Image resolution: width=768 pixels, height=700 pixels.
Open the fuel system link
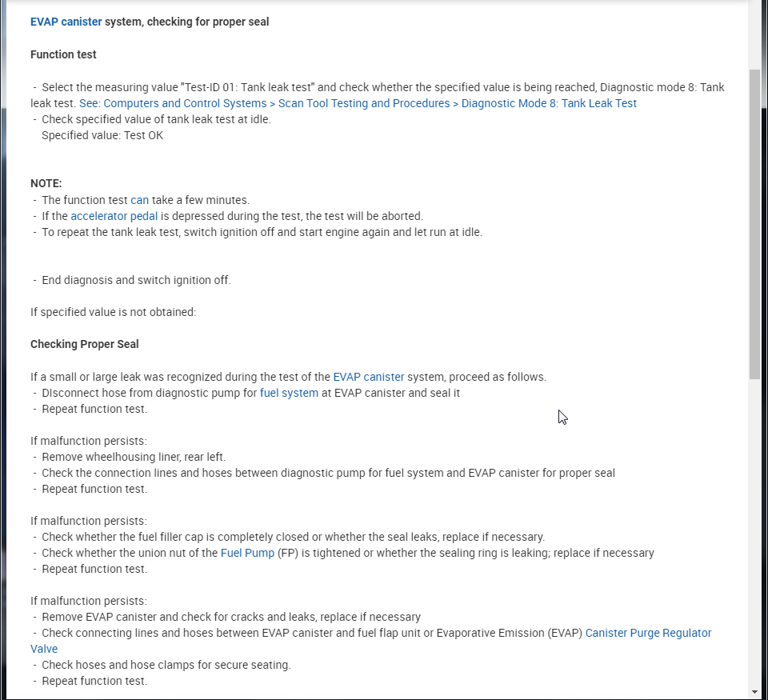(289, 393)
